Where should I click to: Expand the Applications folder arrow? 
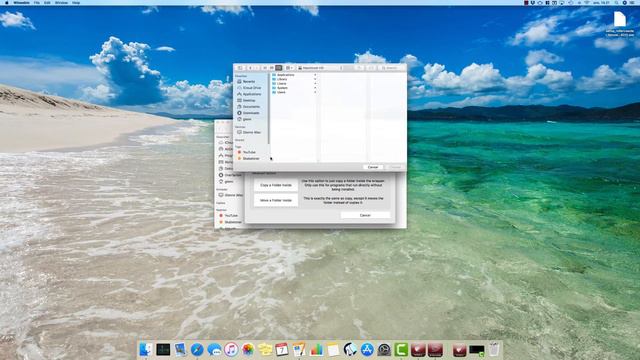point(315,75)
